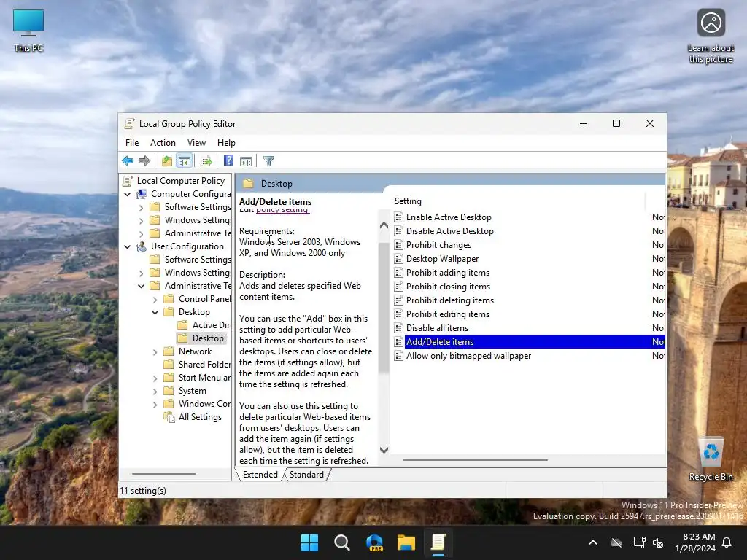This screenshot has height=560, width=747.
Task: Expand the Network tree node
Action: [x=155, y=352]
